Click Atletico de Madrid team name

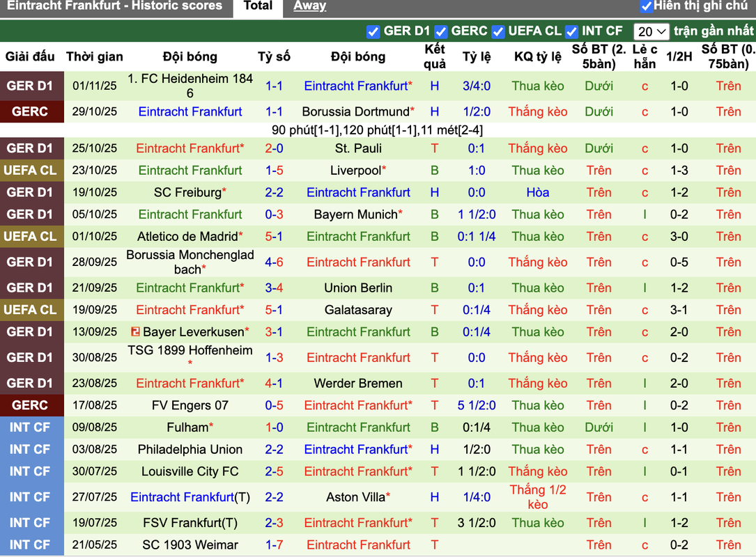point(187,237)
